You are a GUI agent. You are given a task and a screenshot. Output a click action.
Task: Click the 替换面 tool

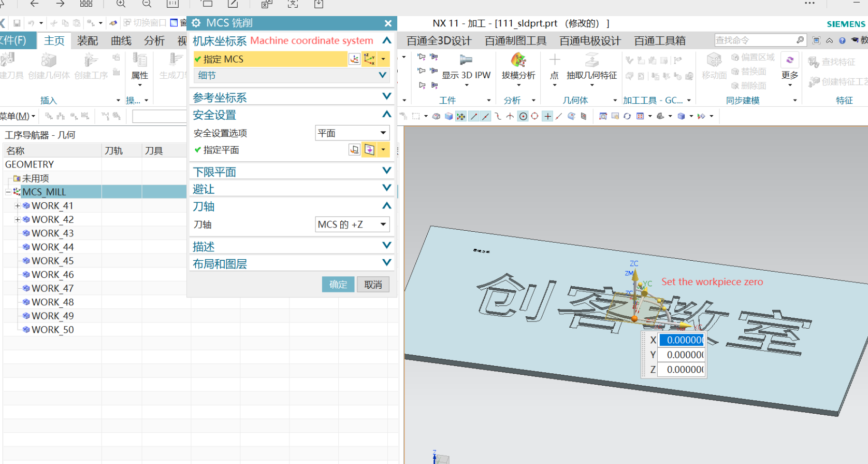(x=748, y=72)
